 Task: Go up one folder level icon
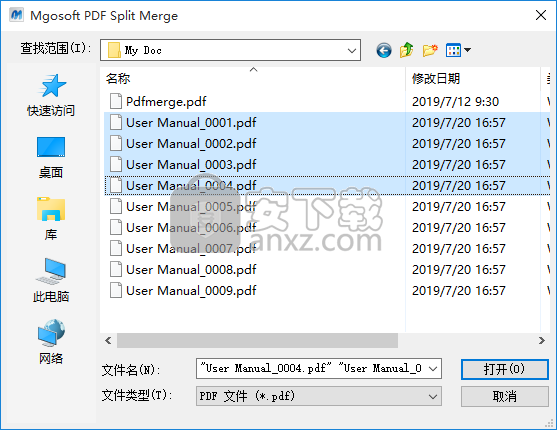click(406, 50)
